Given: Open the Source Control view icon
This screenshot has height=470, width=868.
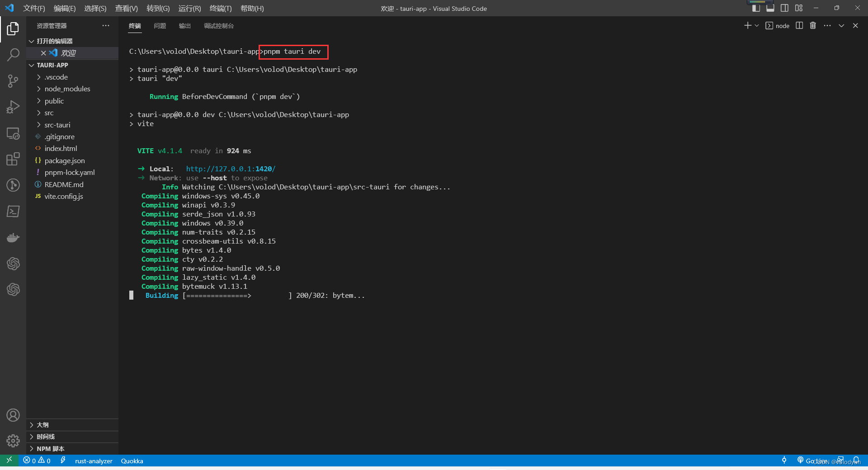Looking at the screenshot, I should point(13,81).
